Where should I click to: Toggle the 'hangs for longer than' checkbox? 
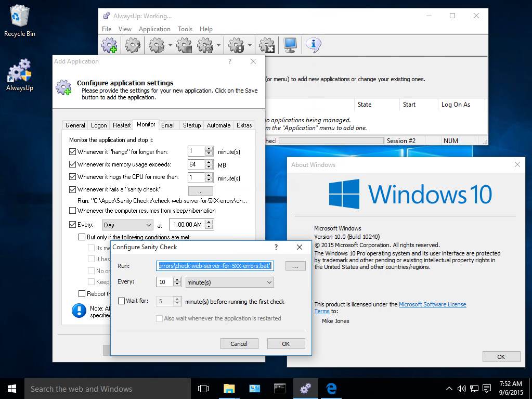click(72, 152)
